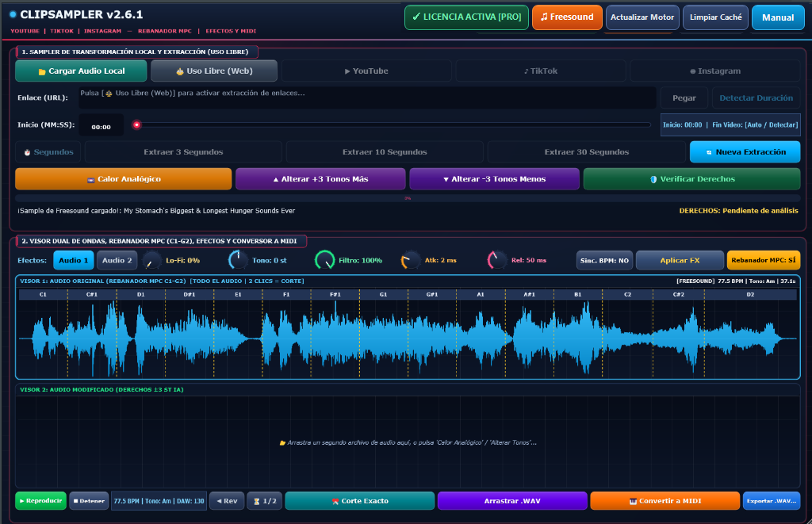
Task: Click the Segundos timer button
Action: pos(48,151)
